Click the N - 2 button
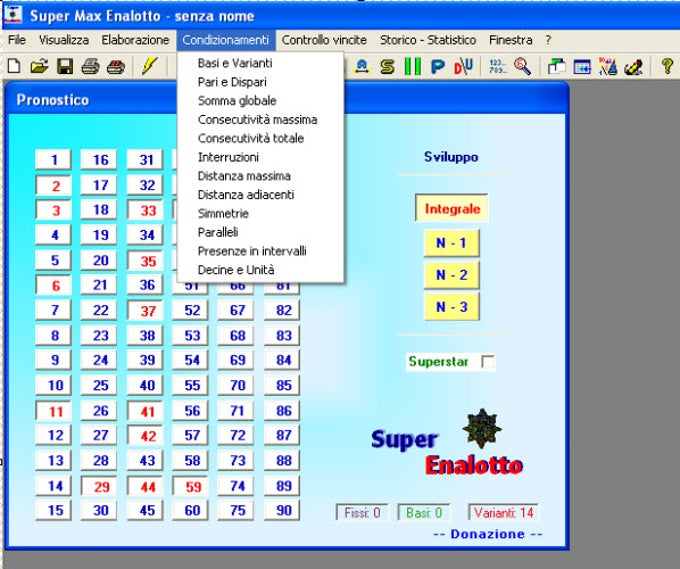680x569 pixels. click(451, 275)
